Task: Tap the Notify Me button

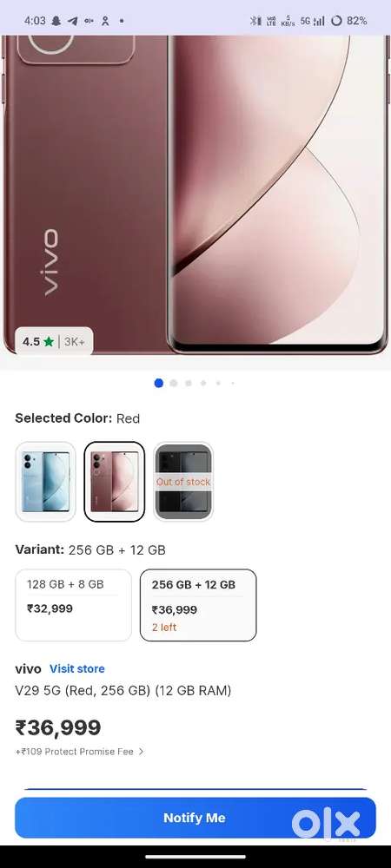Action: click(195, 818)
